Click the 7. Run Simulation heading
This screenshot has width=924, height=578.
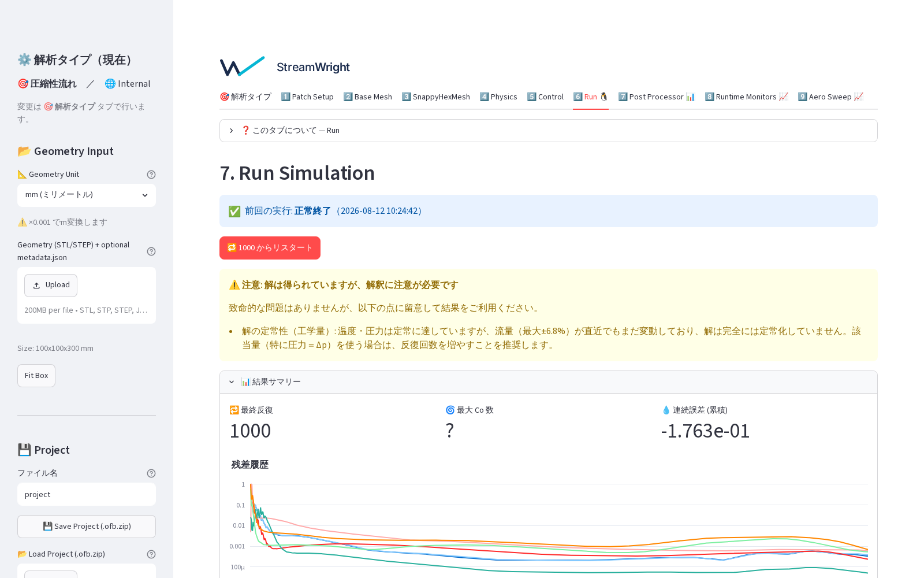point(297,173)
